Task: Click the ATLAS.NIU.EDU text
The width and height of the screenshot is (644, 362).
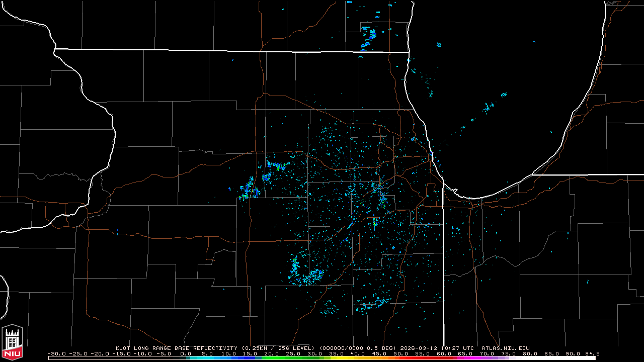Action: click(x=506, y=348)
